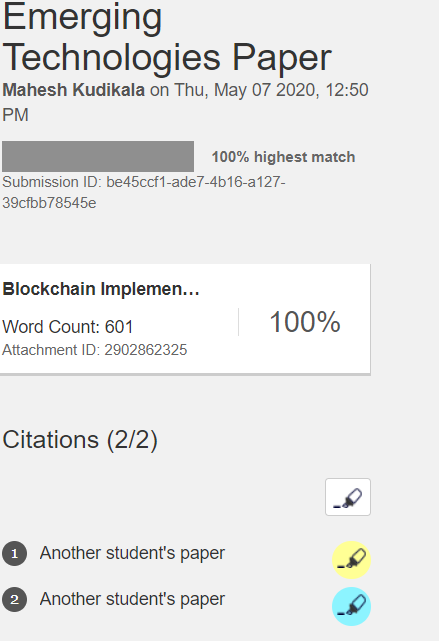Click the citation number 1 badge
The height and width of the screenshot is (641, 439).
pyautogui.click(x=15, y=554)
